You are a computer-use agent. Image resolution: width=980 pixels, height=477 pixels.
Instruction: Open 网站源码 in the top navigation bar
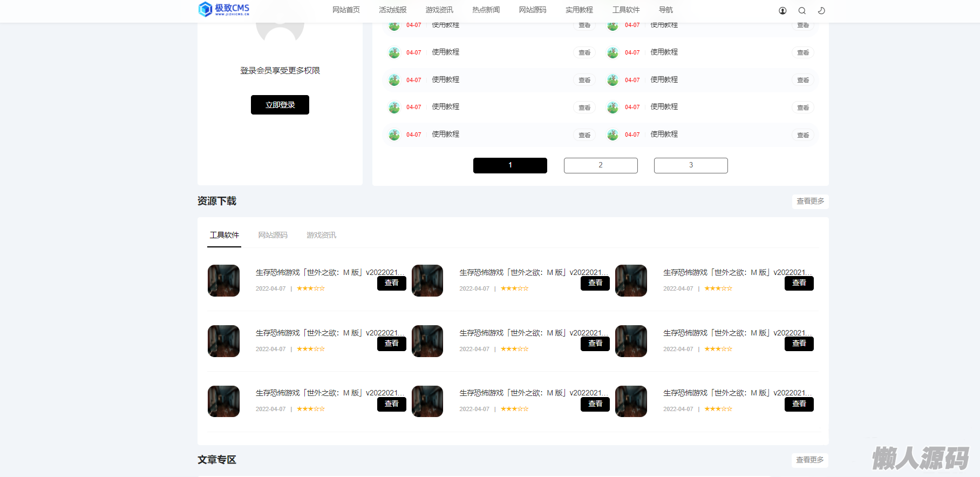(533, 10)
